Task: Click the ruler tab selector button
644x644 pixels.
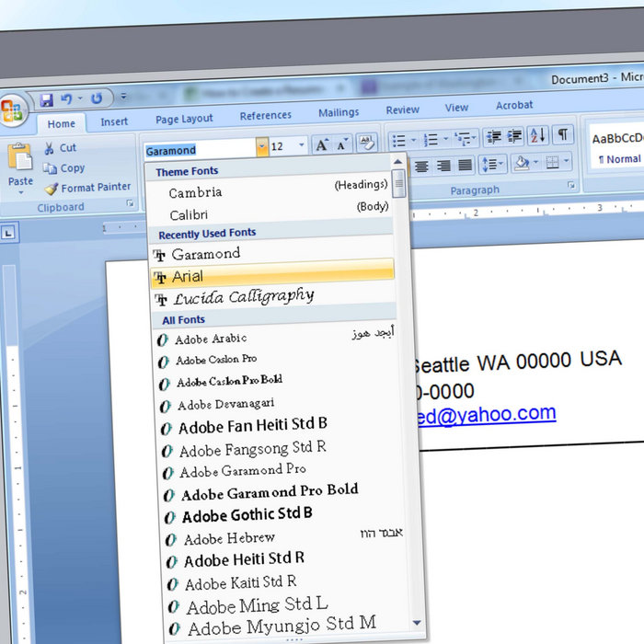Action: [8, 233]
